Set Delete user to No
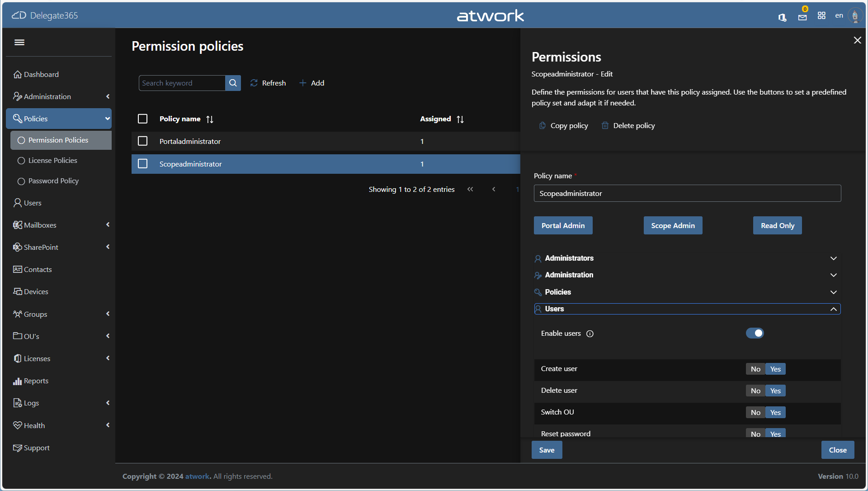 [x=755, y=391]
